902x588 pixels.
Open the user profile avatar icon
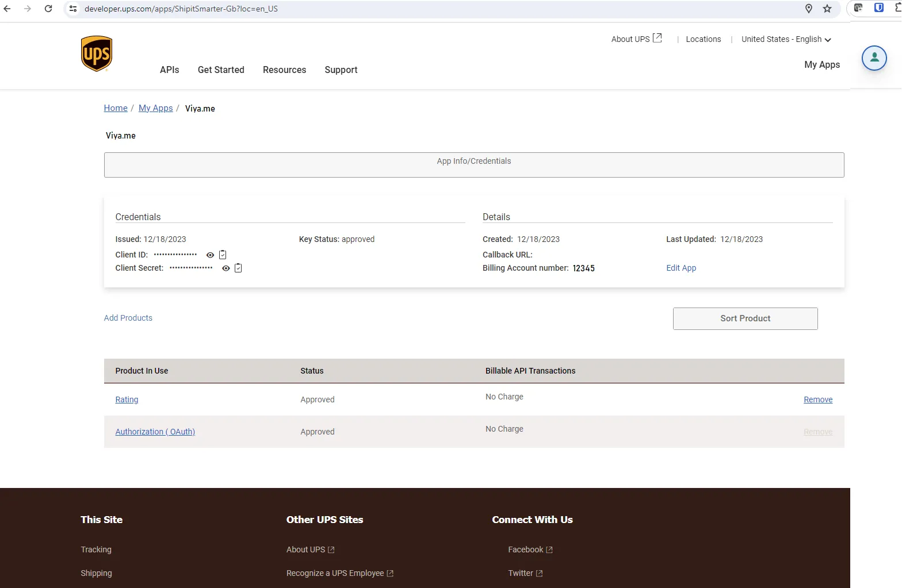click(874, 58)
